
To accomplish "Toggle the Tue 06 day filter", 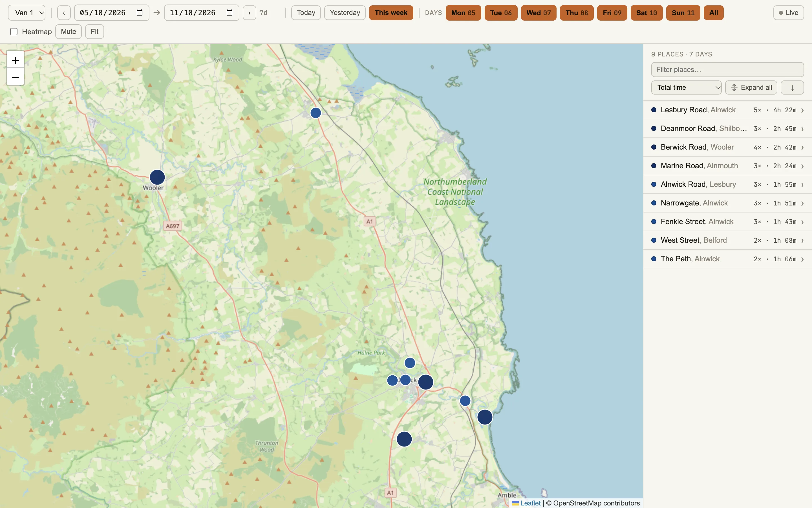I will (501, 13).
